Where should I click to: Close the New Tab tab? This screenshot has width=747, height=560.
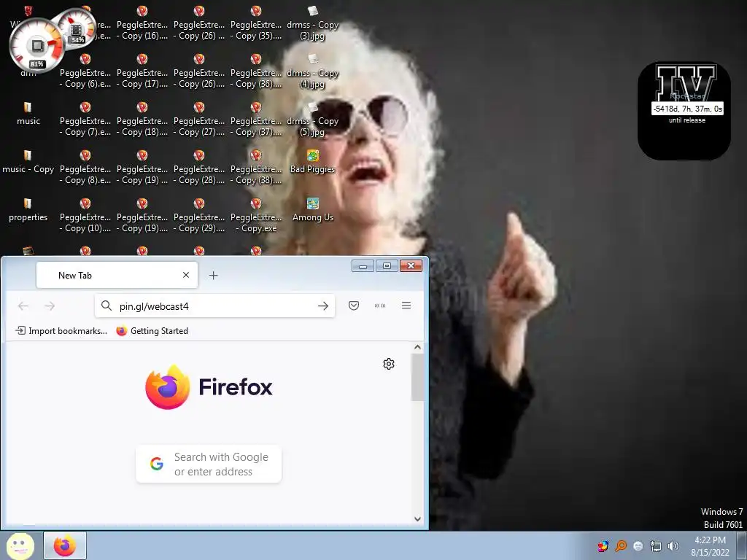coord(186,275)
